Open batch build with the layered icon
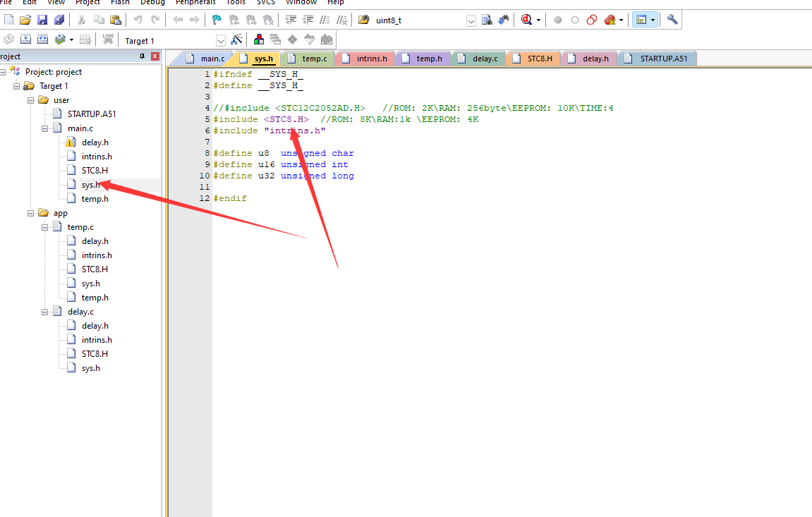Viewport: 812px width, 517px height. [x=60, y=39]
